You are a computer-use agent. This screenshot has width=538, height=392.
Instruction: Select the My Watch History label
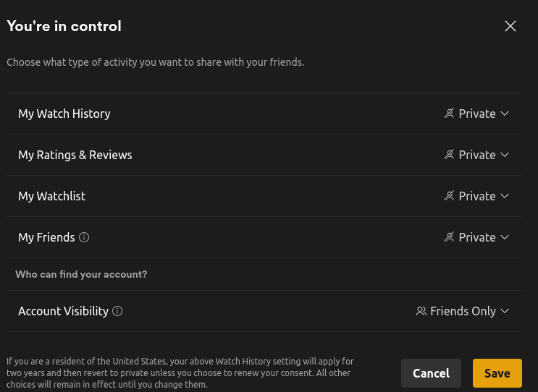point(64,114)
